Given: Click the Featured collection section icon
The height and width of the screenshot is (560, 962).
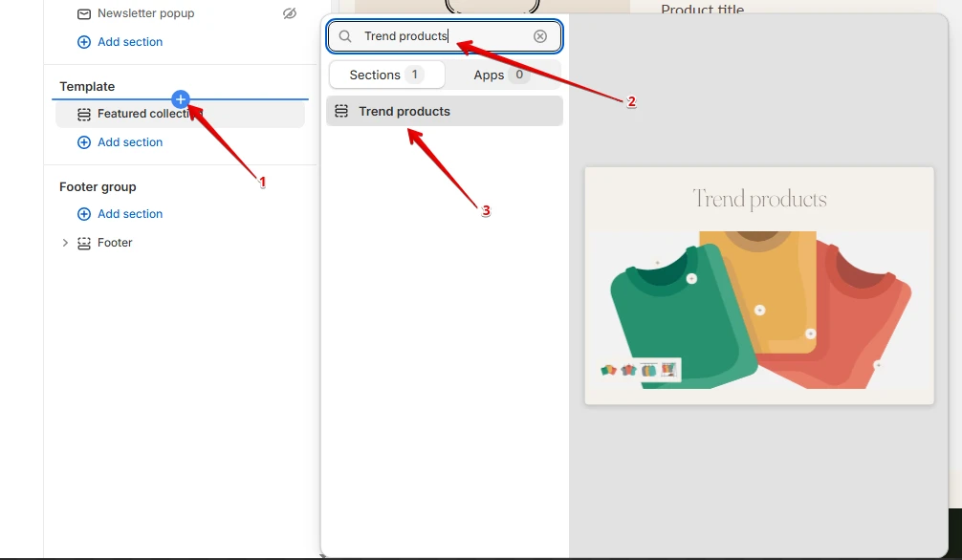Looking at the screenshot, I should 84,114.
